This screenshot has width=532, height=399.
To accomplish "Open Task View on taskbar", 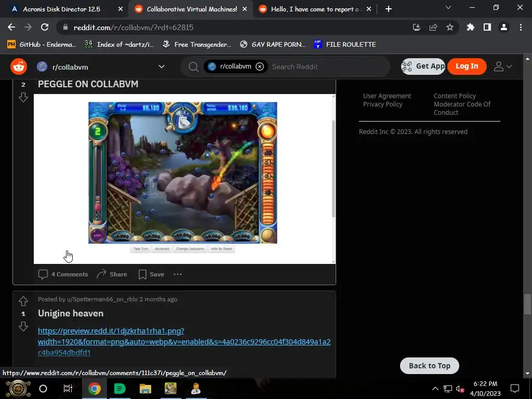I will pos(68,389).
